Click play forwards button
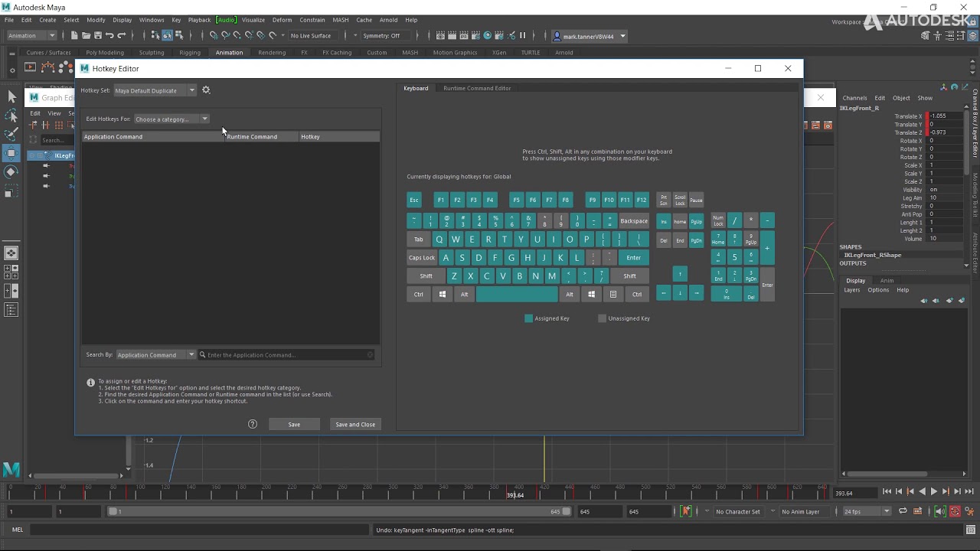 coord(933,492)
